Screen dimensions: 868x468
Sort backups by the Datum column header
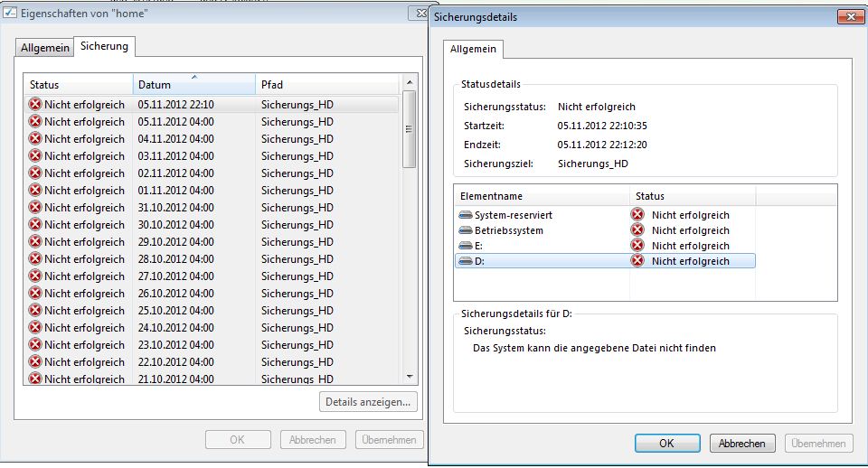[x=193, y=85]
